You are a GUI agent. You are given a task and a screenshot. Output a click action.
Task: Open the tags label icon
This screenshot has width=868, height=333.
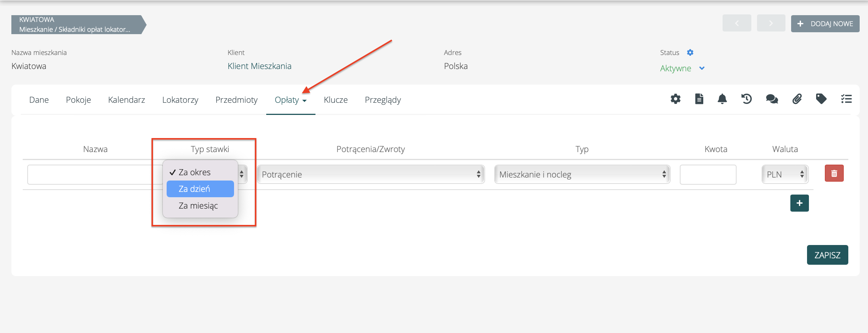coord(821,99)
